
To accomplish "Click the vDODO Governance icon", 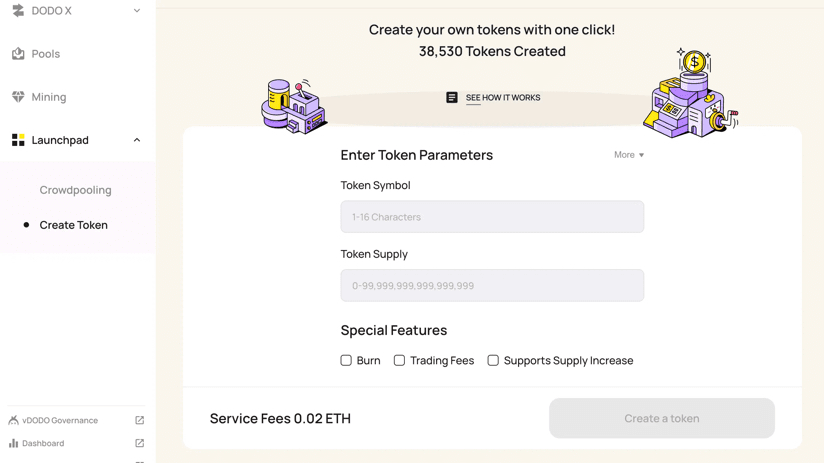I will (x=13, y=420).
